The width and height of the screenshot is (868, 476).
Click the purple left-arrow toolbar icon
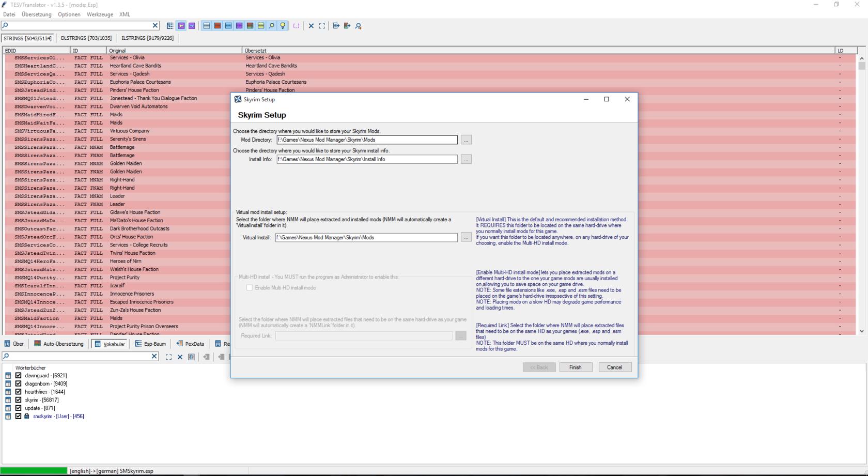pos(181,26)
